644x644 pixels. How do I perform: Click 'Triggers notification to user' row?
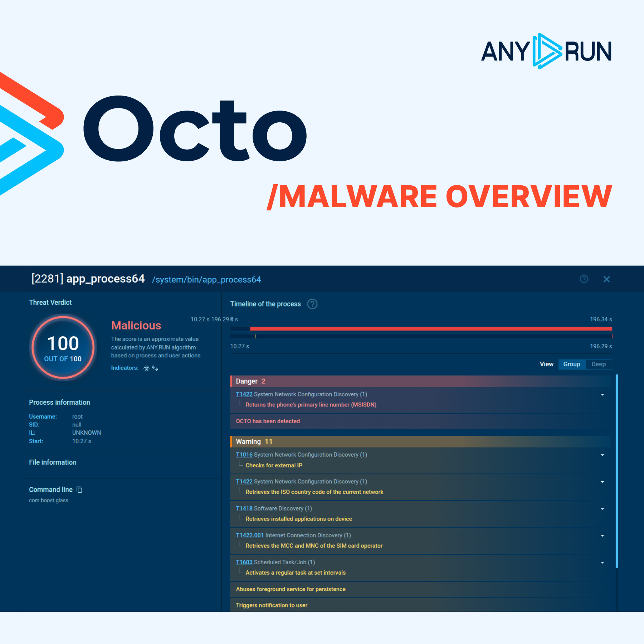(420, 605)
